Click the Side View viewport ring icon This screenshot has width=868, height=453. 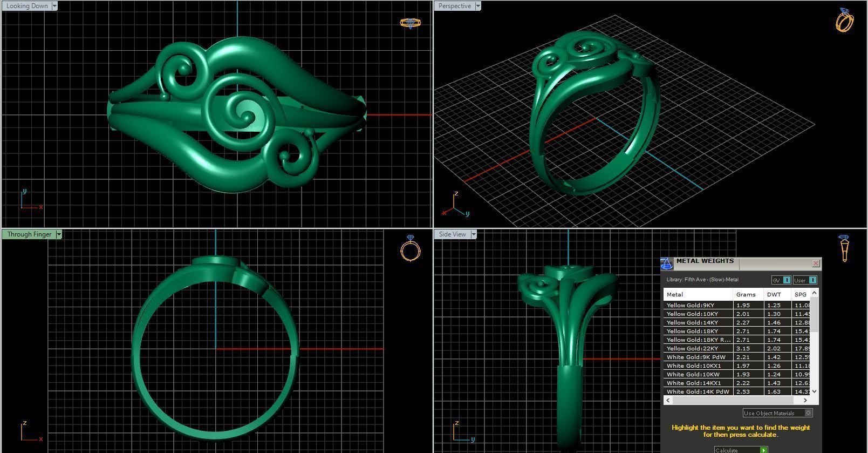844,248
